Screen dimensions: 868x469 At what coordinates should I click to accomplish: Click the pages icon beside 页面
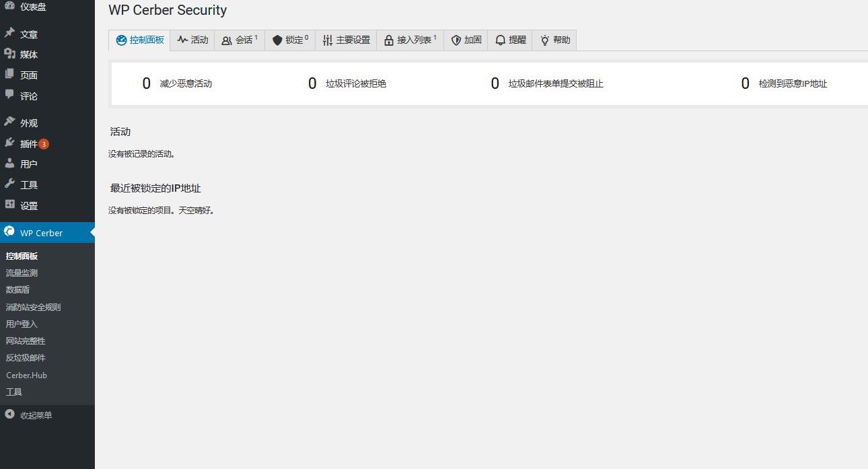9,74
